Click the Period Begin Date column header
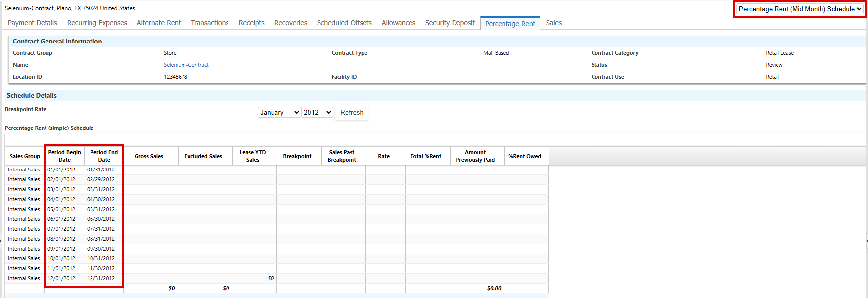The height and width of the screenshot is (298, 868). pos(64,156)
